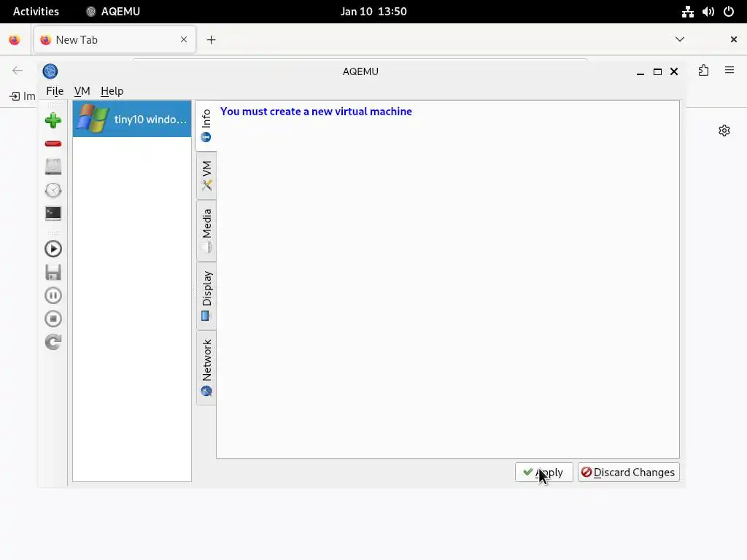Maximize the AQEMU window
Image resolution: width=747 pixels, height=560 pixels.
pyautogui.click(x=657, y=72)
